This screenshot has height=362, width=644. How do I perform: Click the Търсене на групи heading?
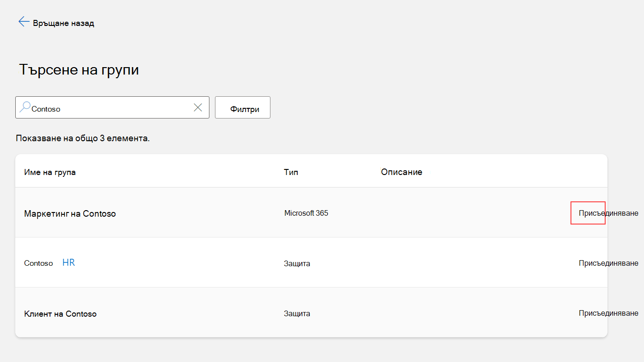(79, 69)
